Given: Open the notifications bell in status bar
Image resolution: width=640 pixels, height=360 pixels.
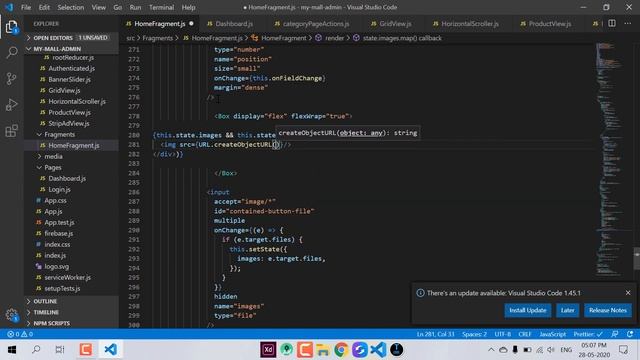Looking at the screenshot, I should tap(630, 334).
